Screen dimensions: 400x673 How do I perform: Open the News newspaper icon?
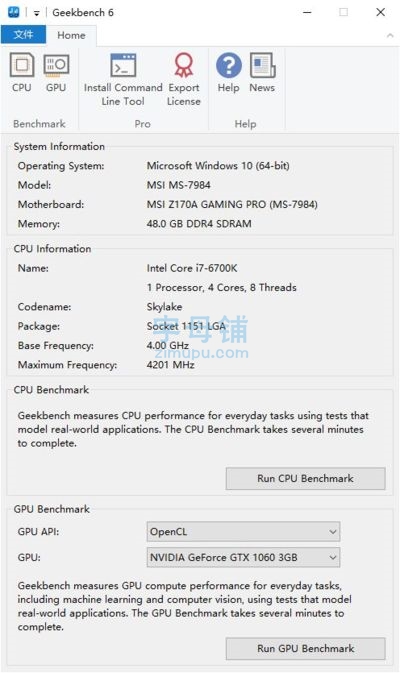click(x=262, y=73)
